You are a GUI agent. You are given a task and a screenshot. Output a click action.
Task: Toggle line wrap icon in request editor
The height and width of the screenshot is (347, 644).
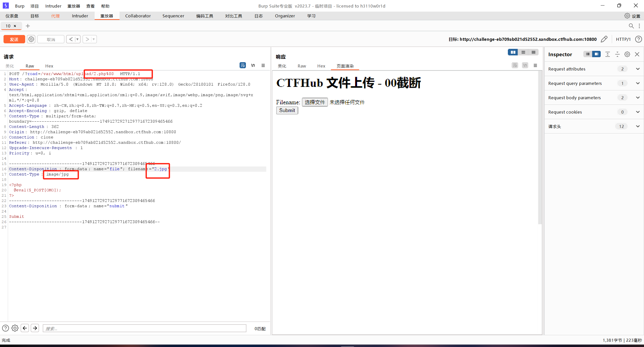(x=243, y=65)
